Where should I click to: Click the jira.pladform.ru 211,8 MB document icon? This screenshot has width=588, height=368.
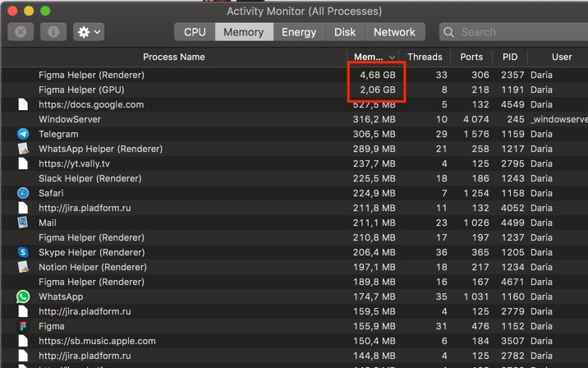(x=23, y=208)
